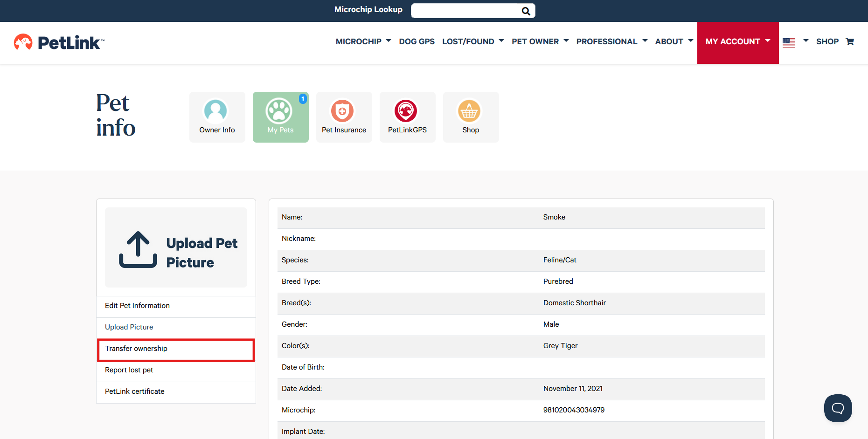Open Owner Info profile icon tile
868x439 pixels.
coord(217,117)
